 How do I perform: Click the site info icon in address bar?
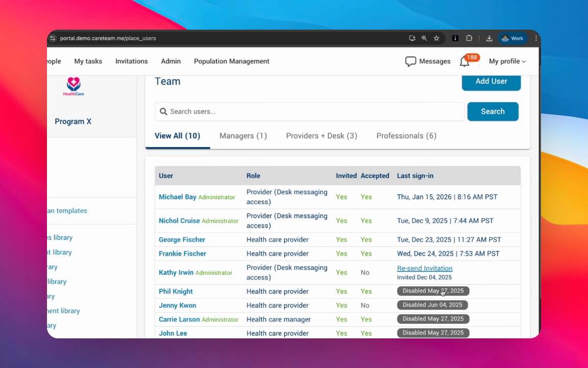tap(53, 38)
